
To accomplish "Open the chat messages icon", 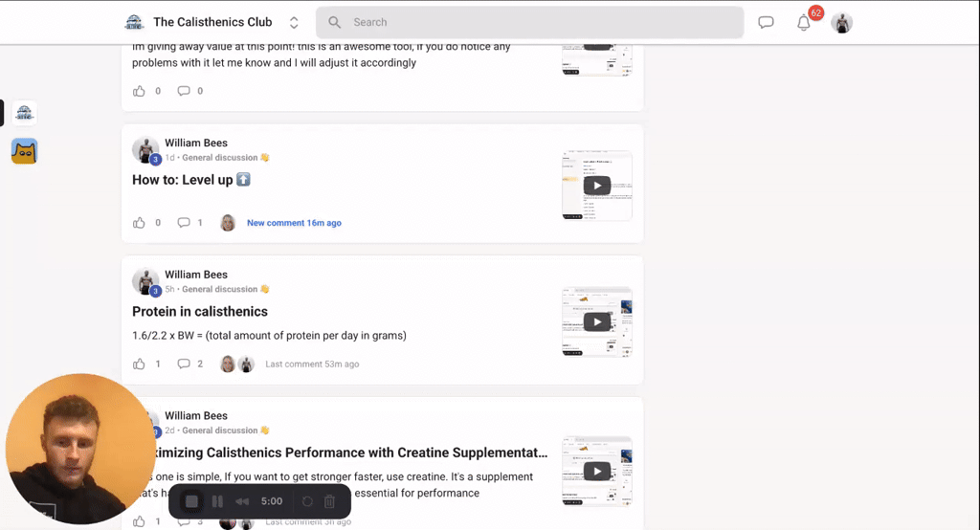I will [x=766, y=23].
